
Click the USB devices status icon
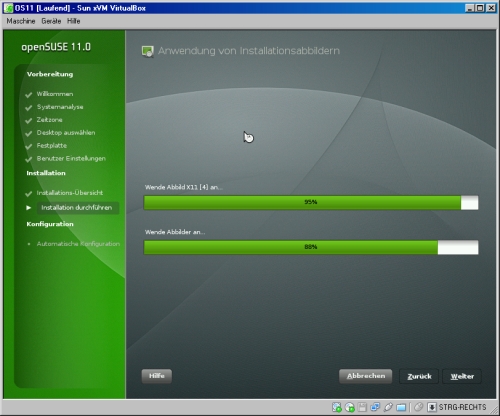coord(388,407)
